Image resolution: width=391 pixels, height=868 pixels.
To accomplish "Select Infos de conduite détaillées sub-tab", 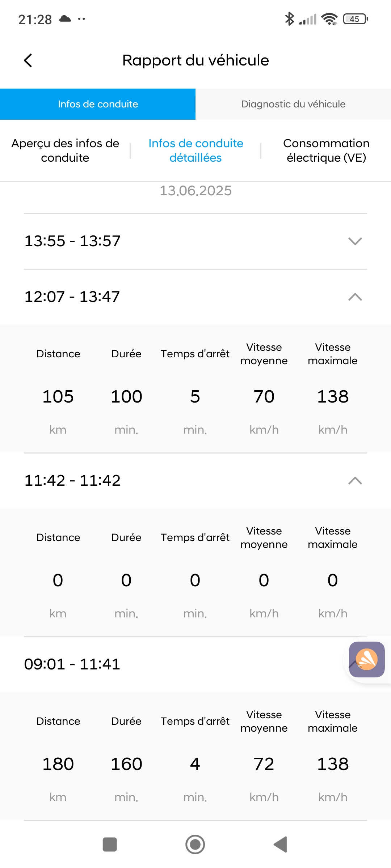I will coord(195,150).
